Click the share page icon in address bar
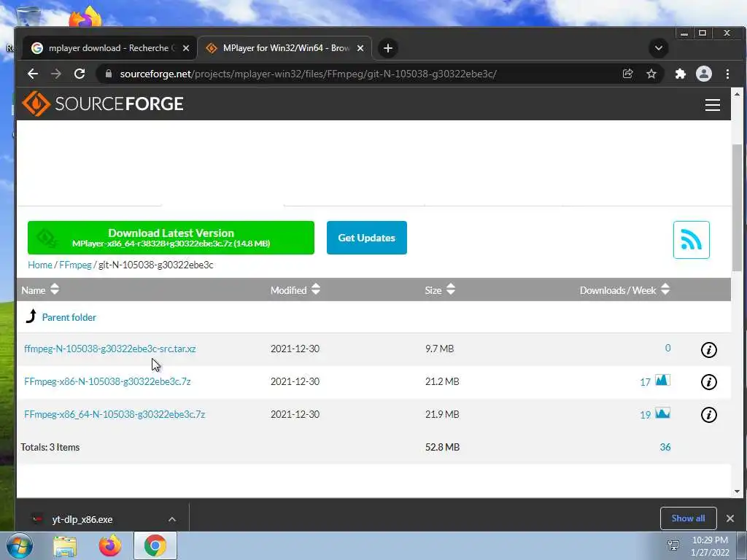747x560 pixels. point(627,74)
